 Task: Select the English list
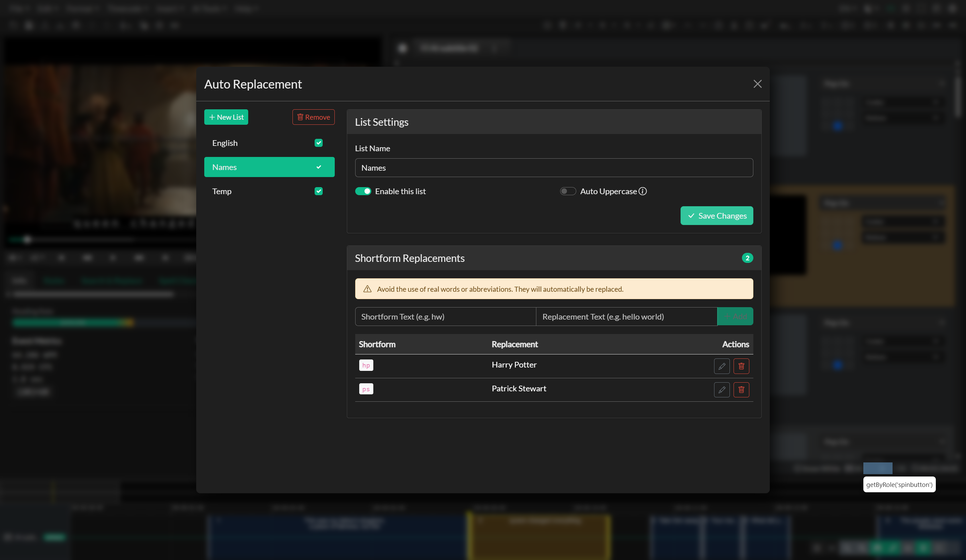269,143
